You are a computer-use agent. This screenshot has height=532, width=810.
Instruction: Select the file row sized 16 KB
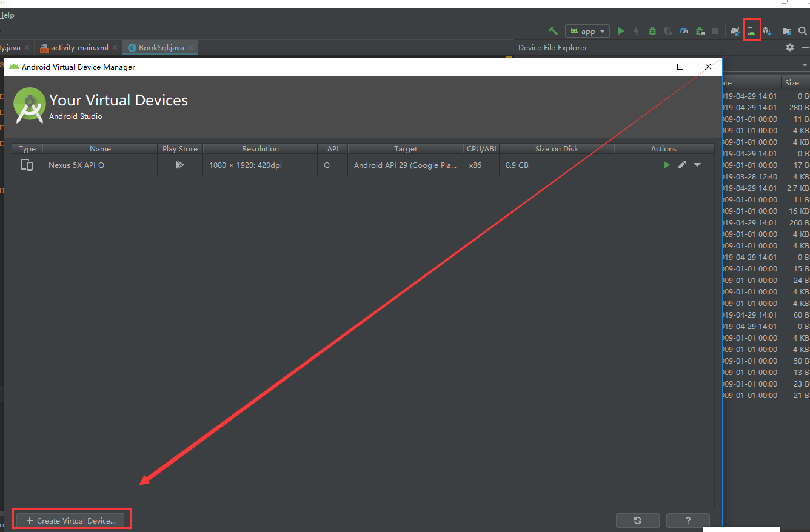[766, 211]
